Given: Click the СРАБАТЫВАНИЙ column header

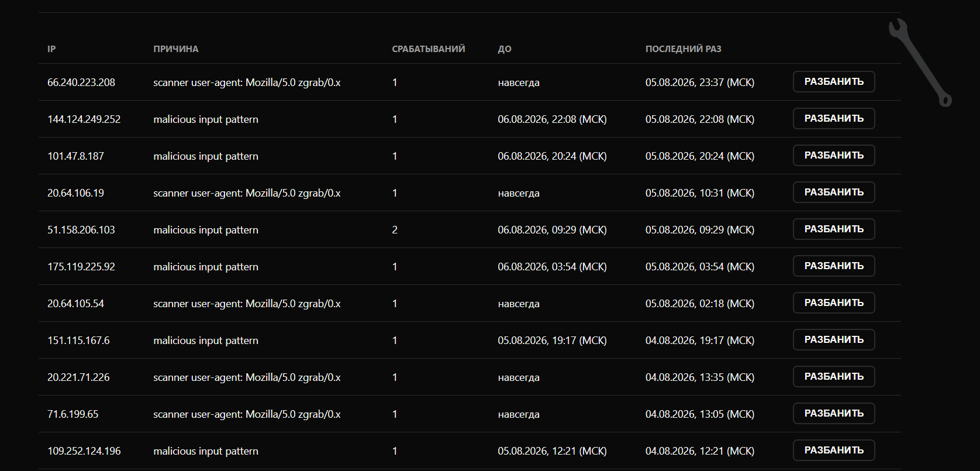Looking at the screenshot, I should 429,49.
